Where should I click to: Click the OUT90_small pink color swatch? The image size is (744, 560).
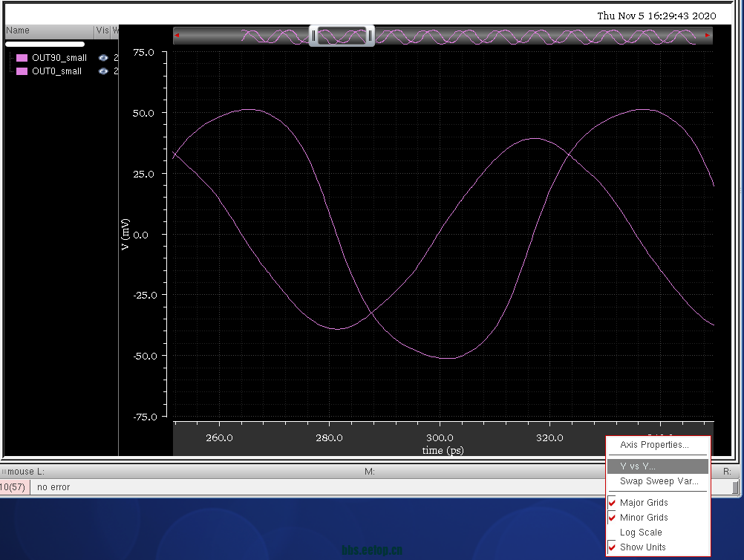coord(22,58)
